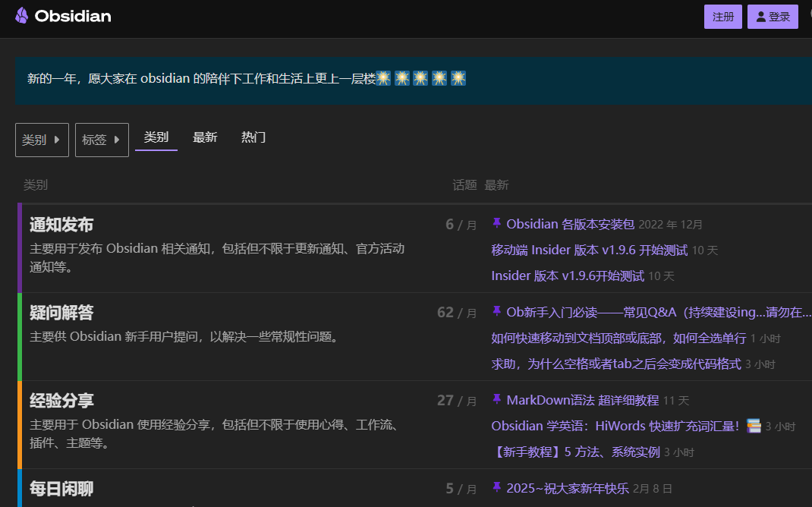Screen dimensions: 812x507
Task: Open the 疑问解答 category
Action: [x=61, y=313]
